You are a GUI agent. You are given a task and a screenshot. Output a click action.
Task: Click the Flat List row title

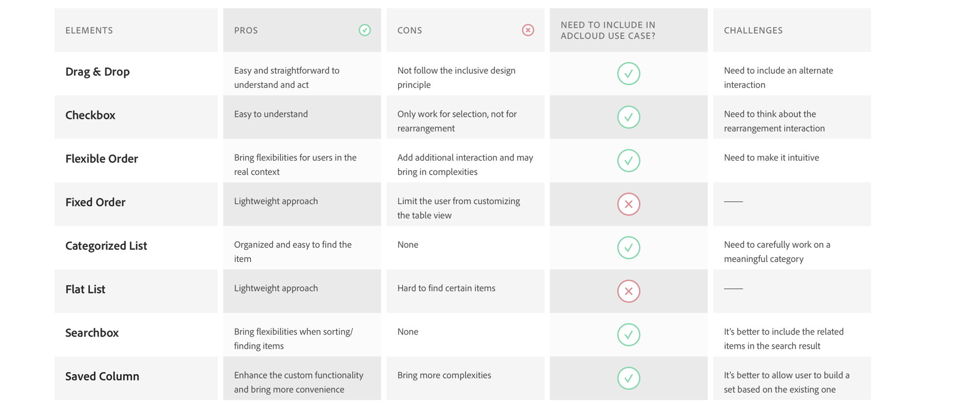coord(85,289)
